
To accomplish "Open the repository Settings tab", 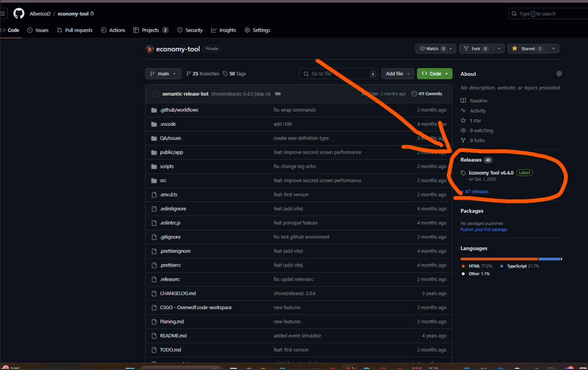I will [257, 30].
